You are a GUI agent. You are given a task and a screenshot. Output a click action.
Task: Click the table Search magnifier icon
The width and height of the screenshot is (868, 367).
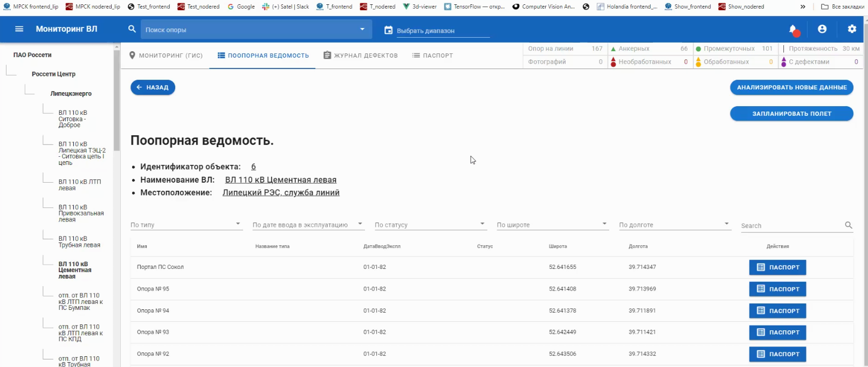tap(849, 225)
